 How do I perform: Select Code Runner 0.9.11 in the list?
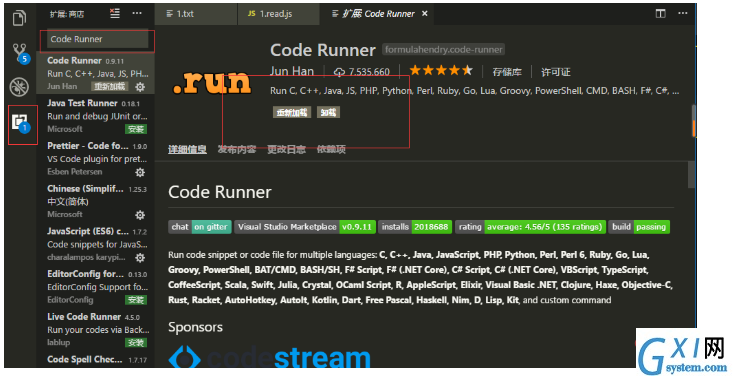(95, 73)
